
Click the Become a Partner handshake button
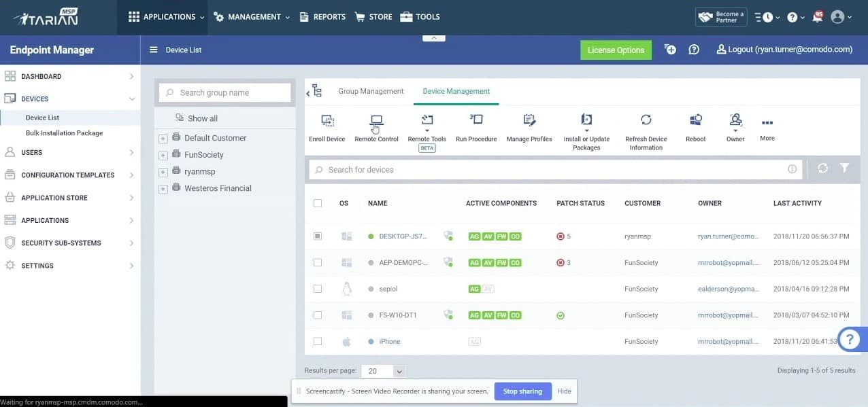(720, 17)
